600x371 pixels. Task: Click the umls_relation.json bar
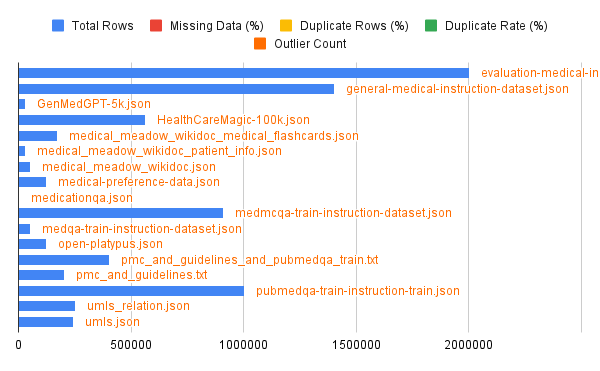(x=47, y=306)
